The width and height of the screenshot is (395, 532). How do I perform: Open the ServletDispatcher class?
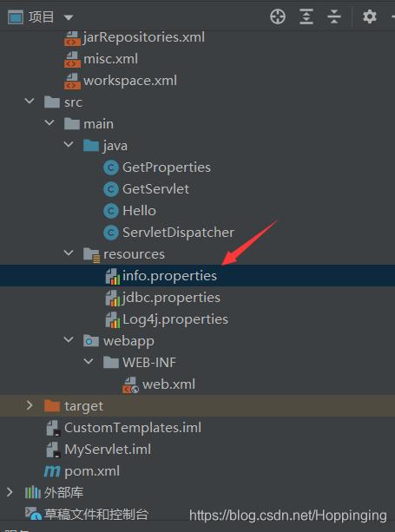(x=178, y=233)
